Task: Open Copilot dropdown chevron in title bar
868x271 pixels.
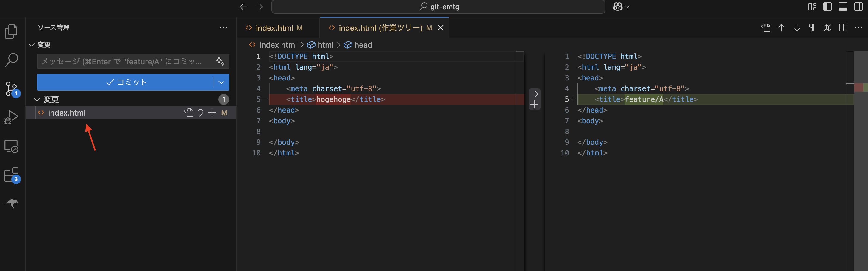Action: tap(627, 7)
